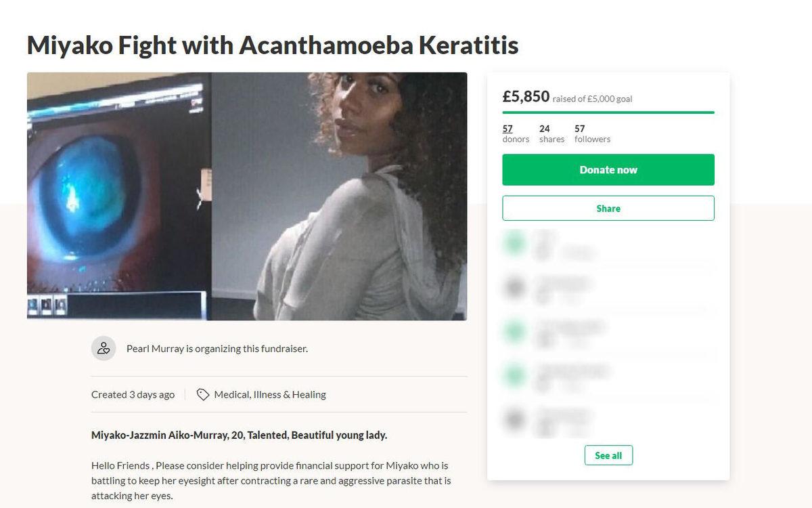The image size is (812, 508).
Task: Click the organizer profile icon
Action: point(104,348)
